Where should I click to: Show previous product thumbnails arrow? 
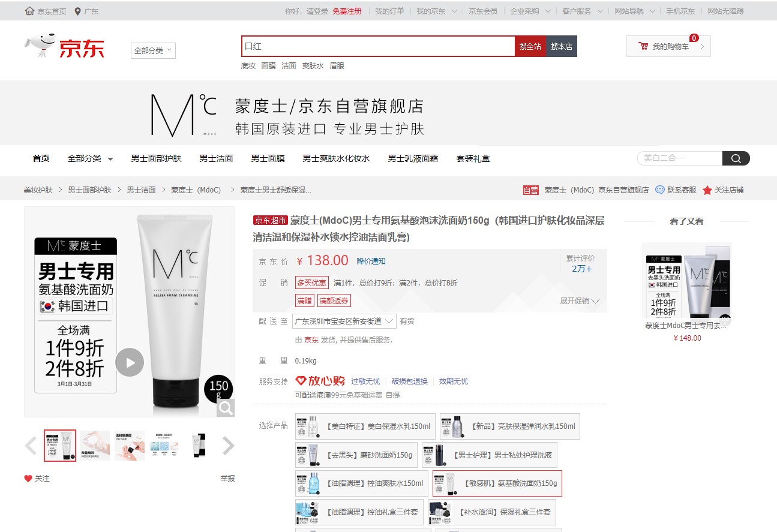[31, 446]
